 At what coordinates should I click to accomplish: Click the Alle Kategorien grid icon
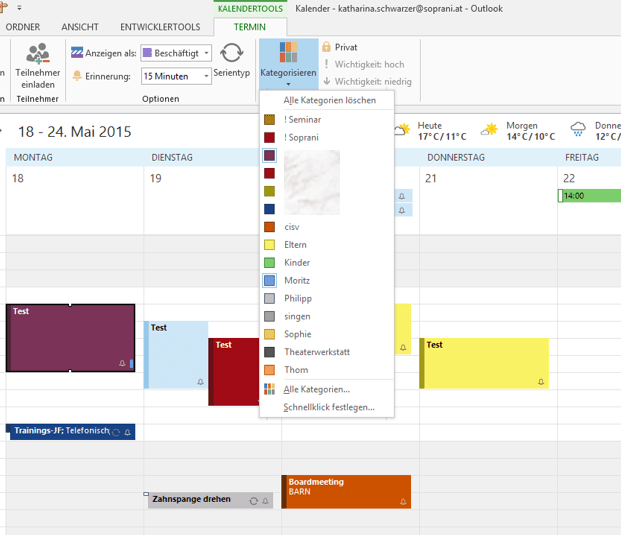coord(269,389)
